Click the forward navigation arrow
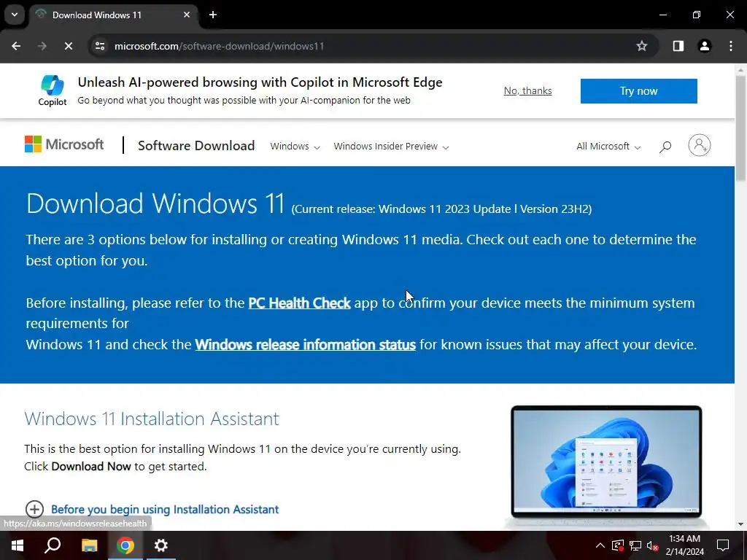Image resolution: width=747 pixels, height=560 pixels. pyautogui.click(x=42, y=46)
